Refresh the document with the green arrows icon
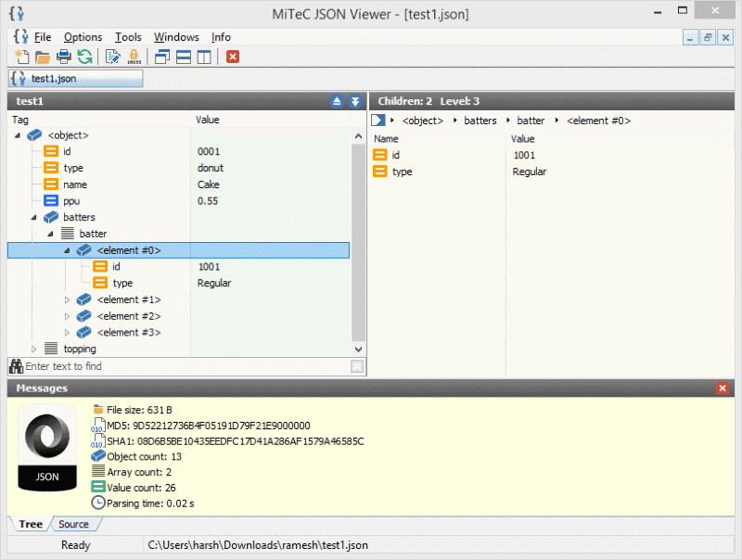This screenshot has height=560, width=742. [85, 57]
